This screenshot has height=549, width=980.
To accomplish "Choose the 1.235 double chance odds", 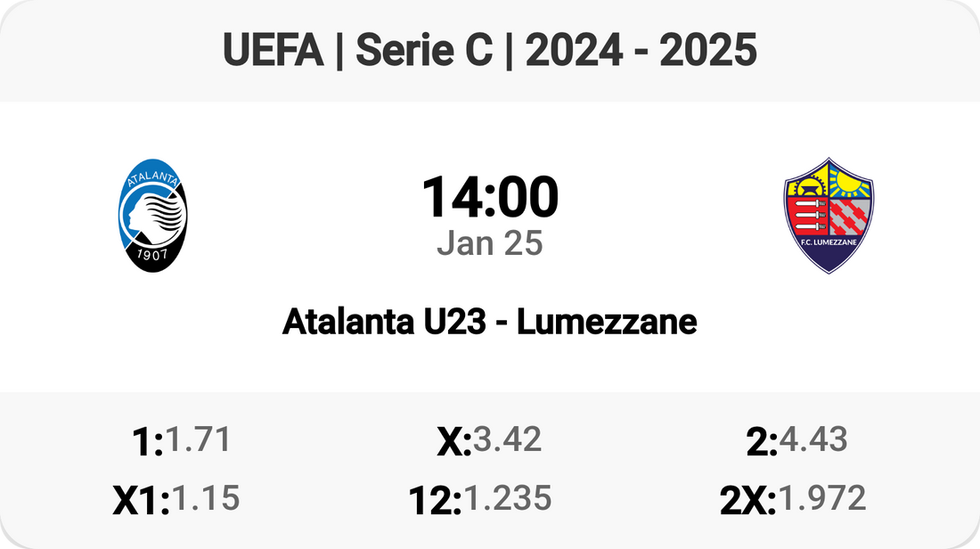I will point(507,498).
